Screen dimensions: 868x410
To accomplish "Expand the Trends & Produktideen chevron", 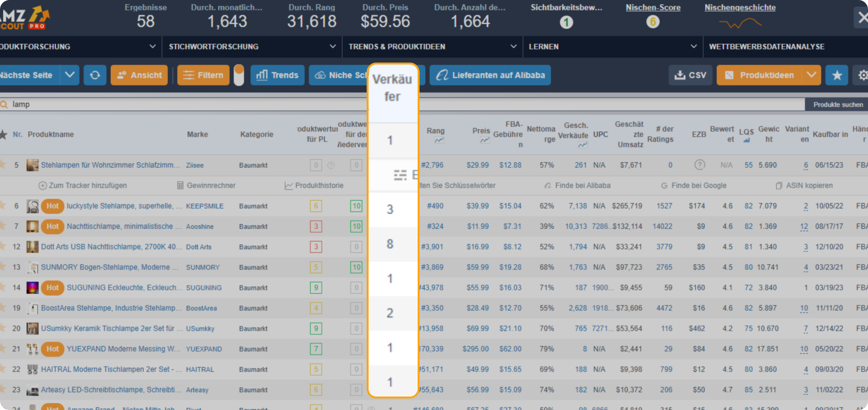I will coord(513,47).
